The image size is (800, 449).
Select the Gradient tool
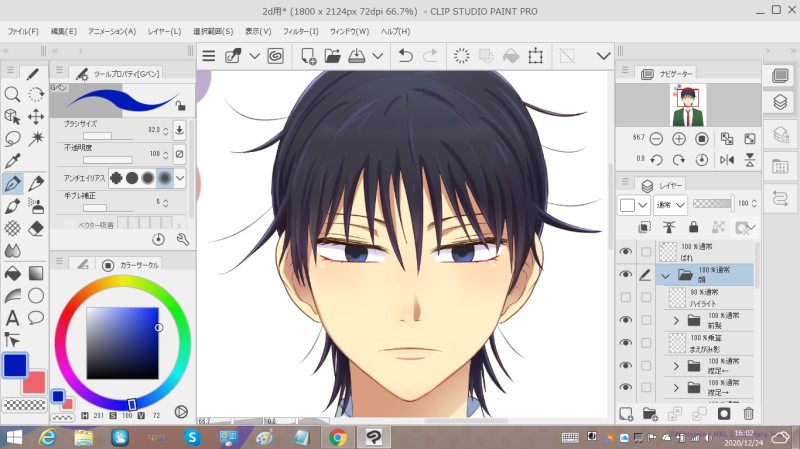(36, 273)
